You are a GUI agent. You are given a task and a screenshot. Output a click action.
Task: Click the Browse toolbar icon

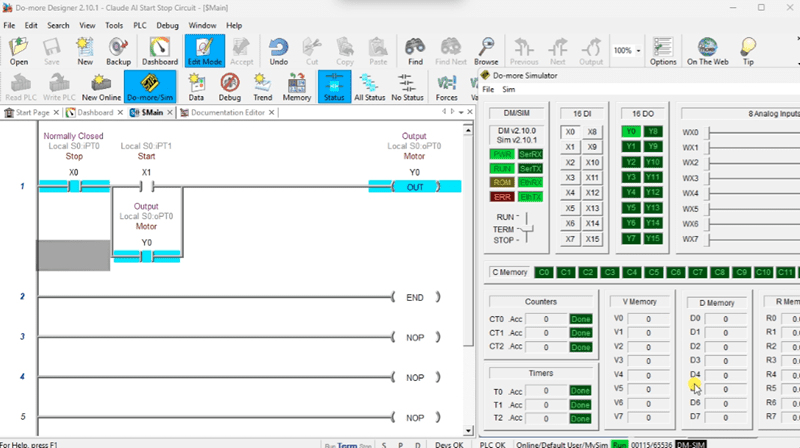click(486, 50)
